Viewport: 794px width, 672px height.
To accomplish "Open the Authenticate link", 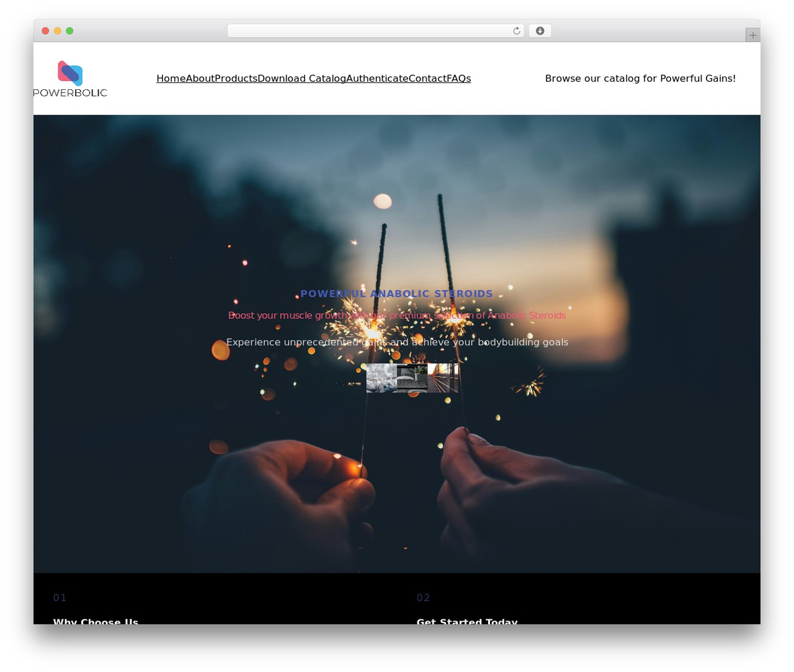I will [x=377, y=79].
